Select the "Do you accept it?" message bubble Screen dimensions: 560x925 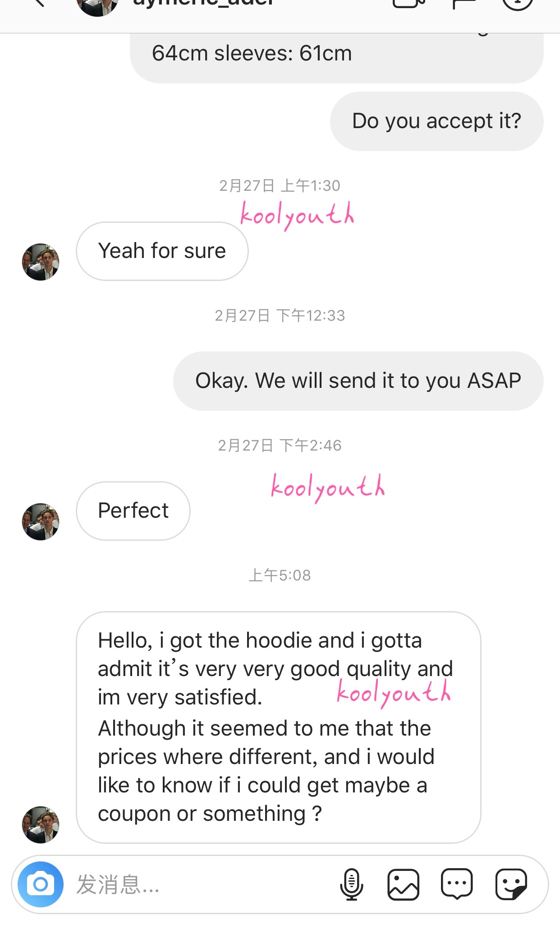point(436,121)
